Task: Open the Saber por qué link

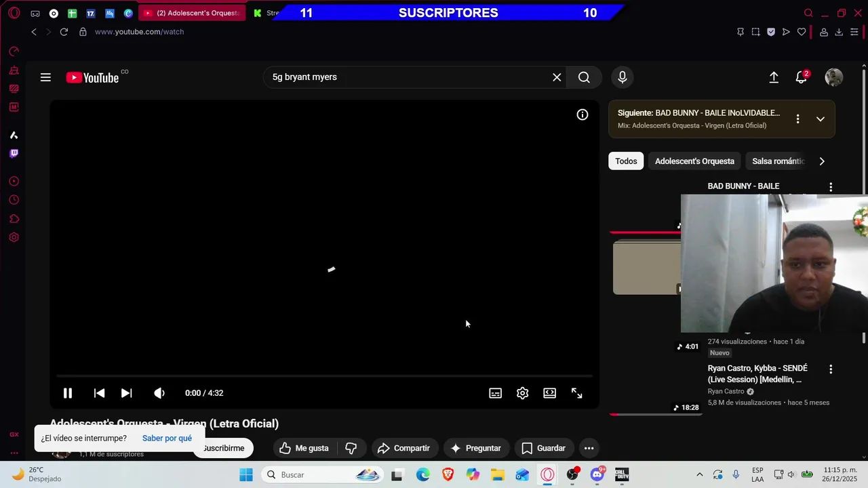Action: coord(167,439)
